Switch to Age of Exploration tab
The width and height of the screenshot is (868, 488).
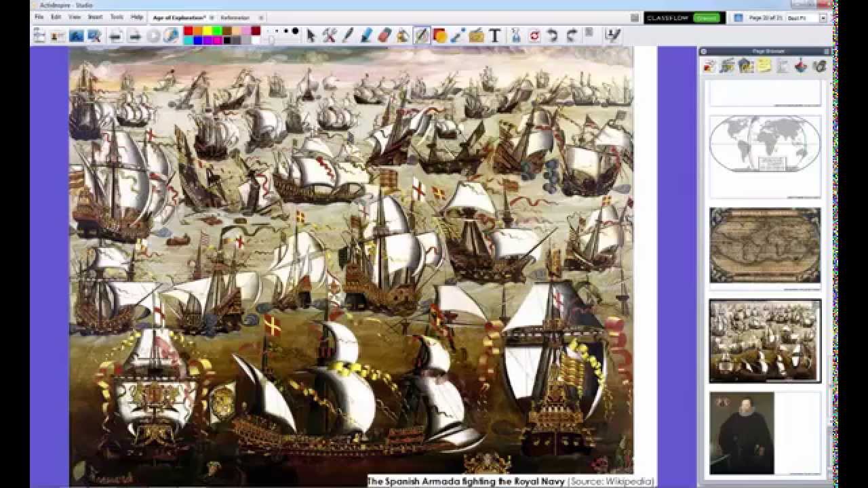tap(178, 17)
